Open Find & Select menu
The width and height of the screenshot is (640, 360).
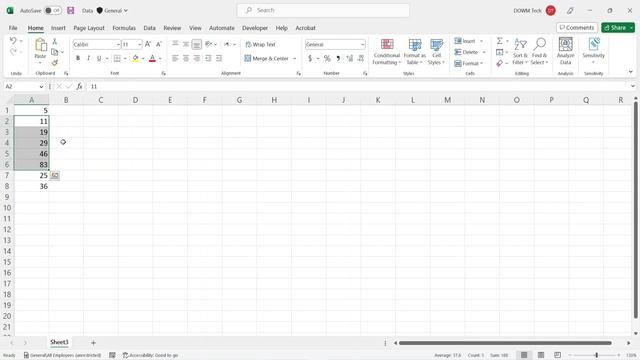[x=539, y=51]
